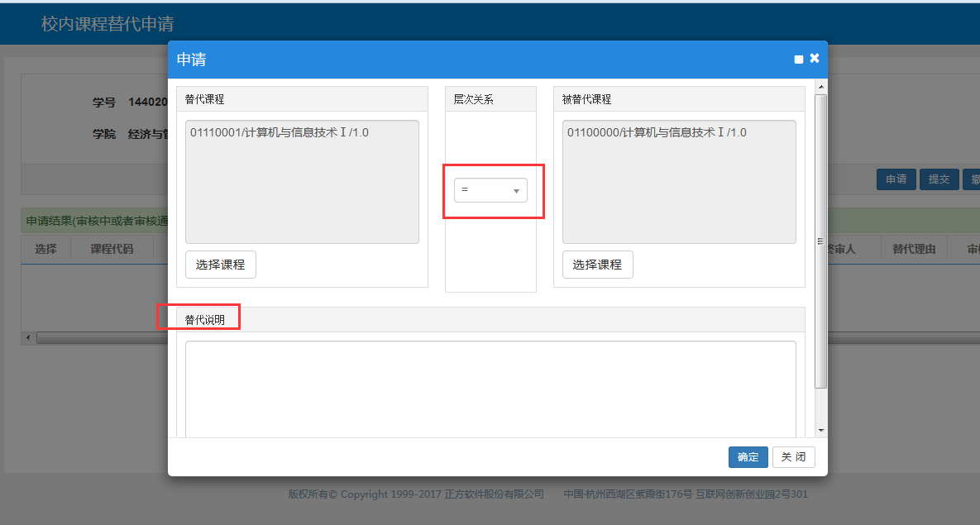Select course 01110001 in the 替代课程 list
This screenshot has width=980, height=525.
(x=280, y=132)
